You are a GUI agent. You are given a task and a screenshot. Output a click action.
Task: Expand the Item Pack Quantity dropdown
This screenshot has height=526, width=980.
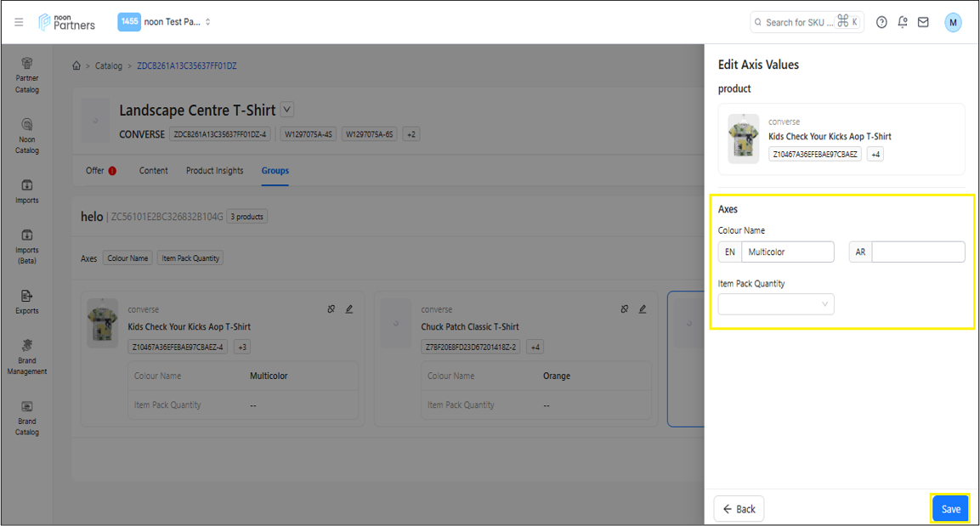pyautogui.click(x=775, y=304)
